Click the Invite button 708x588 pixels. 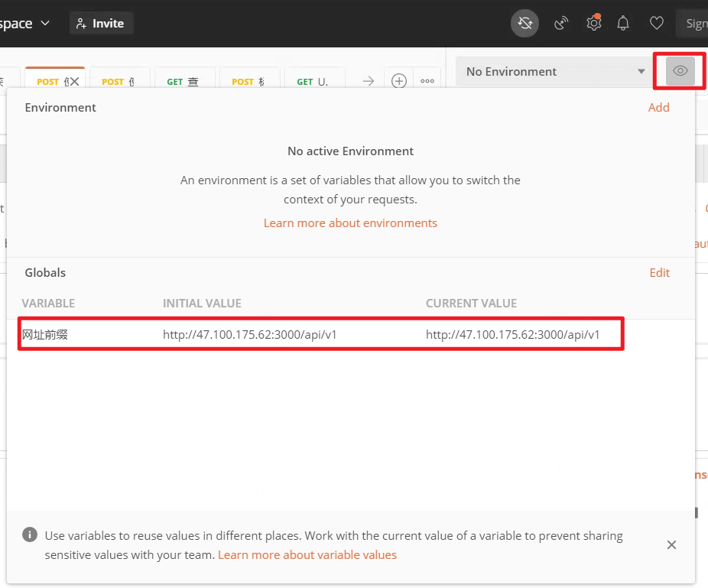101,23
